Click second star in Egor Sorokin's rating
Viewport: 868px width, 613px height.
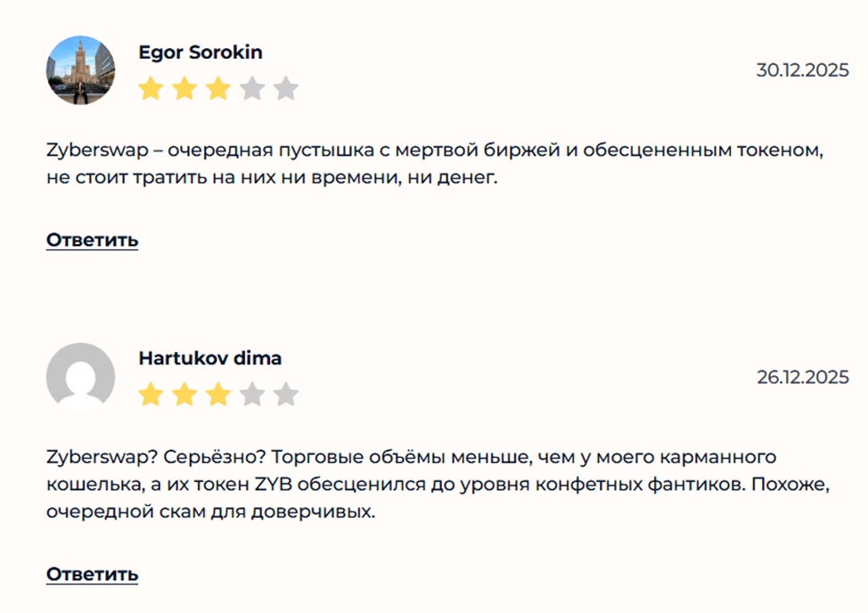pyautogui.click(x=184, y=89)
